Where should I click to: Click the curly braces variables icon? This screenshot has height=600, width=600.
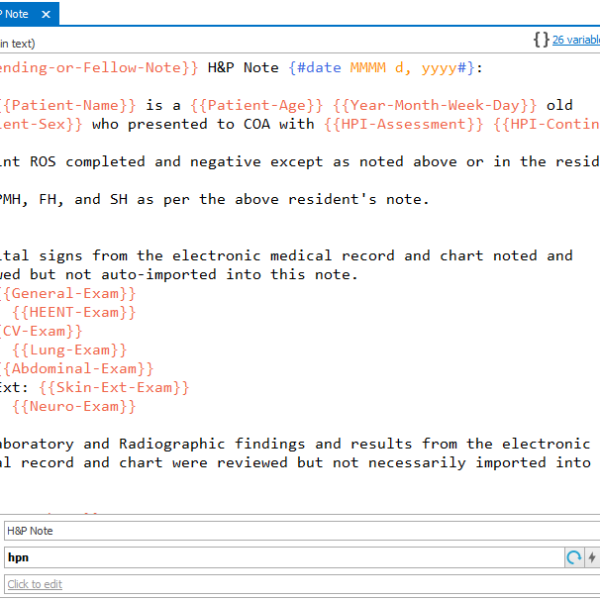pos(540,40)
